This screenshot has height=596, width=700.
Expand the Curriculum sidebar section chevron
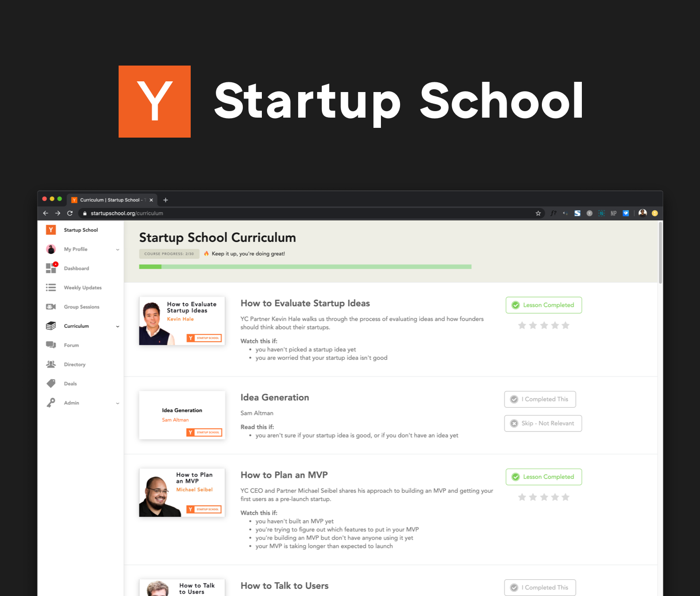(118, 326)
